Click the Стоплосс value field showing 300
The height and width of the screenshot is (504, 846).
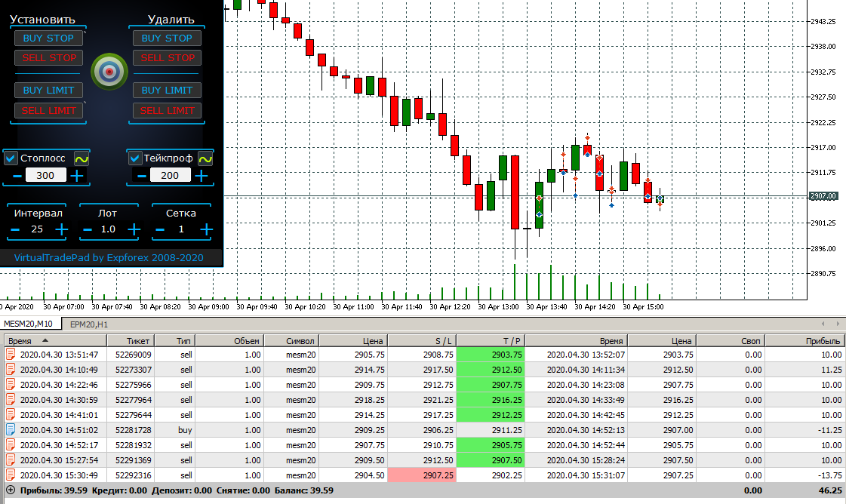point(45,175)
